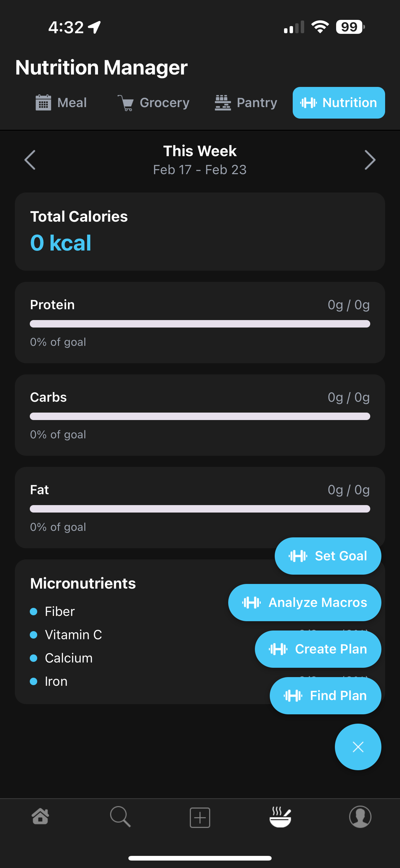Tap the Carbs progress bar
400x868 pixels.
(x=200, y=417)
